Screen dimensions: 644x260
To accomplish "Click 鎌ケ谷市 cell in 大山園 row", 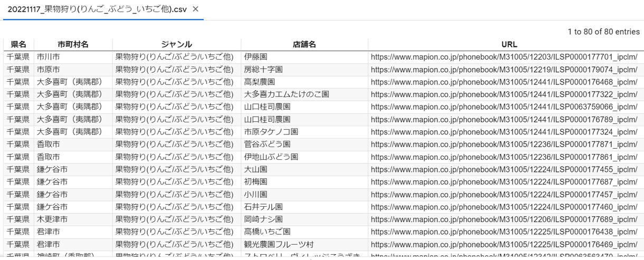I will point(73,169).
